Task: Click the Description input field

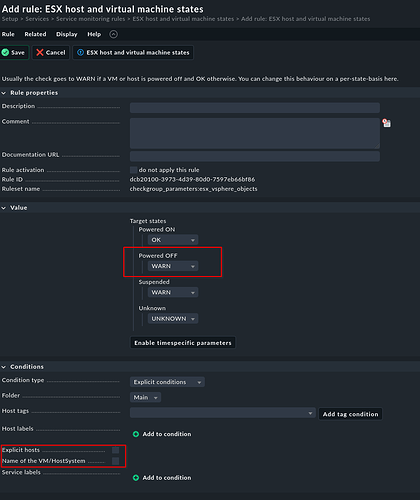Action: click(255, 108)
